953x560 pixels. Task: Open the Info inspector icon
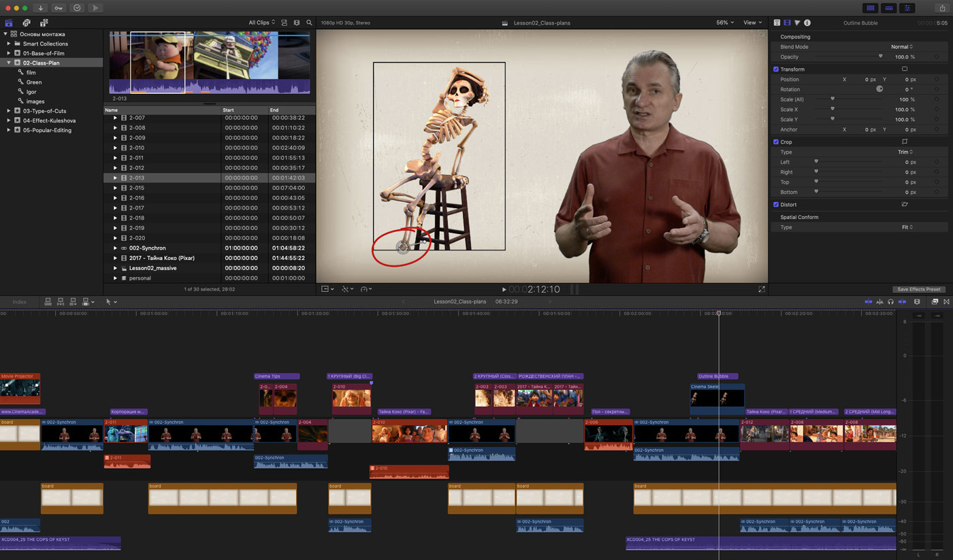(807, 22)
